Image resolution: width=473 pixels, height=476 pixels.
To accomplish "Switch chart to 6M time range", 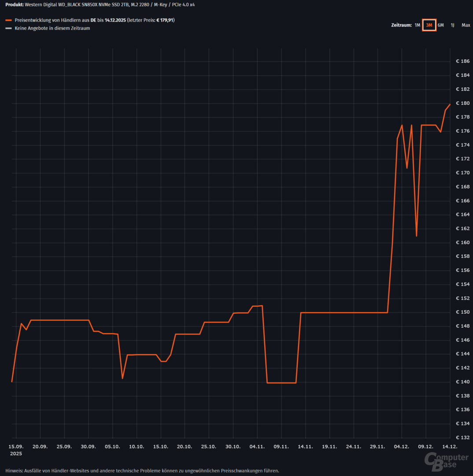I will [441, 25].
